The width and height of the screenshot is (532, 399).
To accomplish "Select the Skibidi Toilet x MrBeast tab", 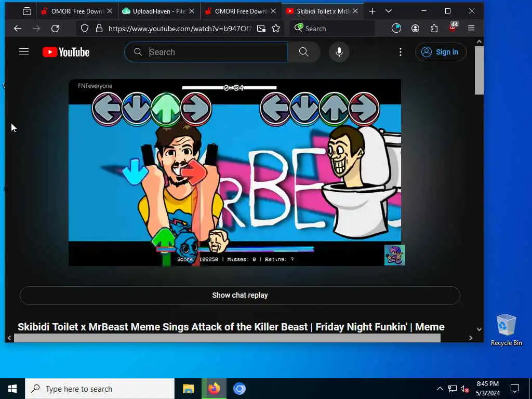I will (x=322, y=11).
